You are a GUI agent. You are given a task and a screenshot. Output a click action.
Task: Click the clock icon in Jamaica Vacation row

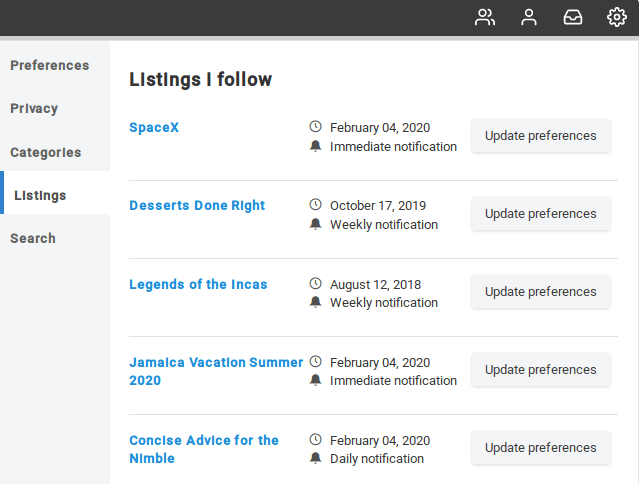click(315, 361)
